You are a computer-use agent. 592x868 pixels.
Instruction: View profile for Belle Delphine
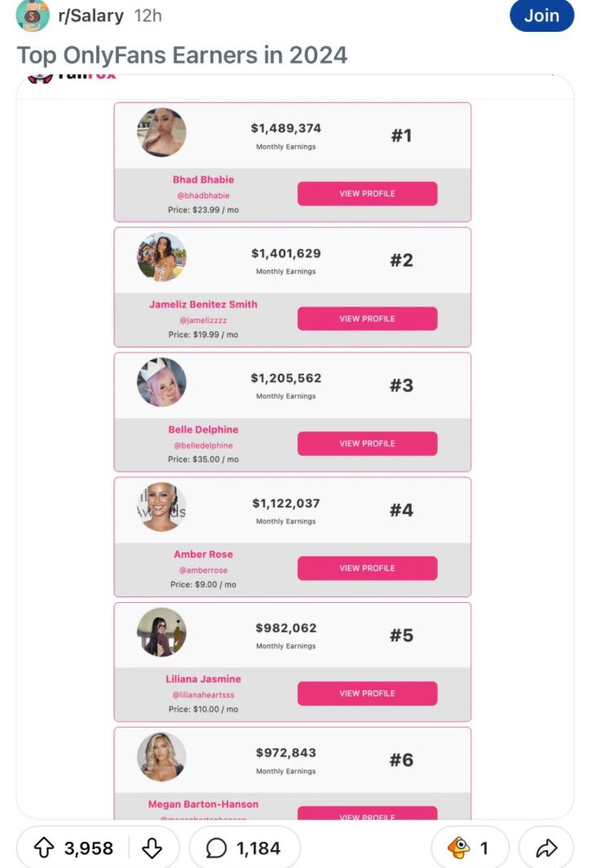[x=367, y=444]
